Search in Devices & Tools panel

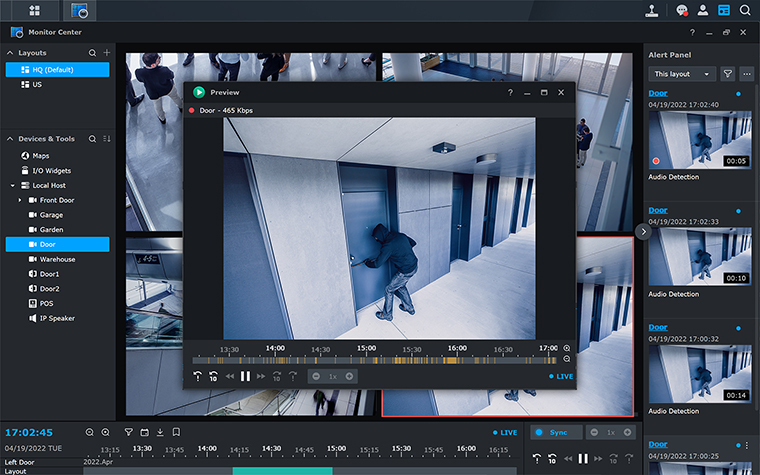[x=92, y=139]
